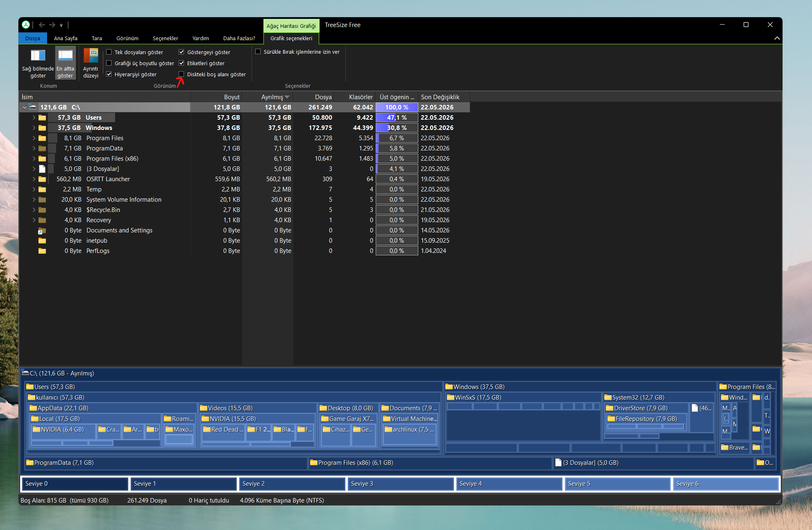
Task: Collapse the C:\ root node
Action: [25, 107]
